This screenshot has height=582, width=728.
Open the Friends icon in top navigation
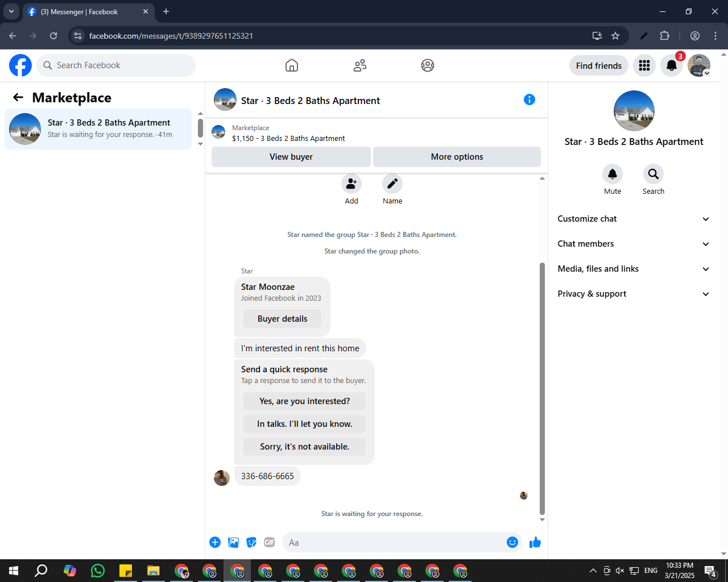click(360, 65)
